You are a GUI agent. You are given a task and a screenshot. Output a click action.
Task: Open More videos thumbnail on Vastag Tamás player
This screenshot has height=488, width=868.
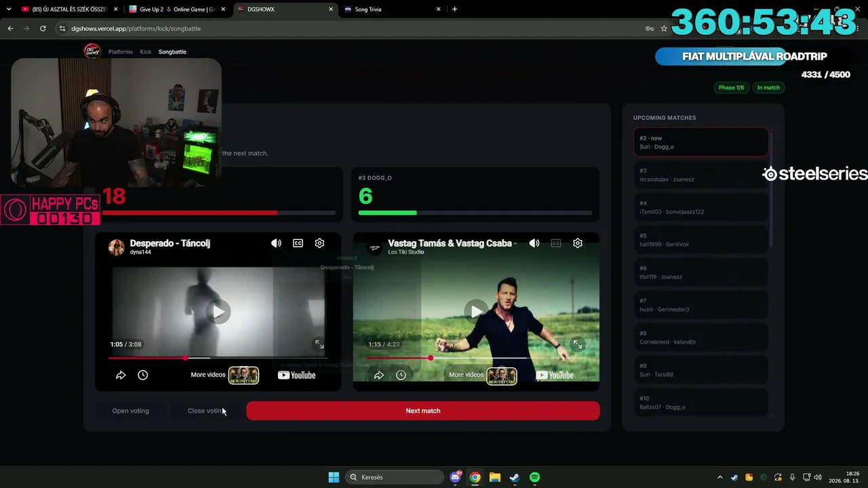(502, 375)
